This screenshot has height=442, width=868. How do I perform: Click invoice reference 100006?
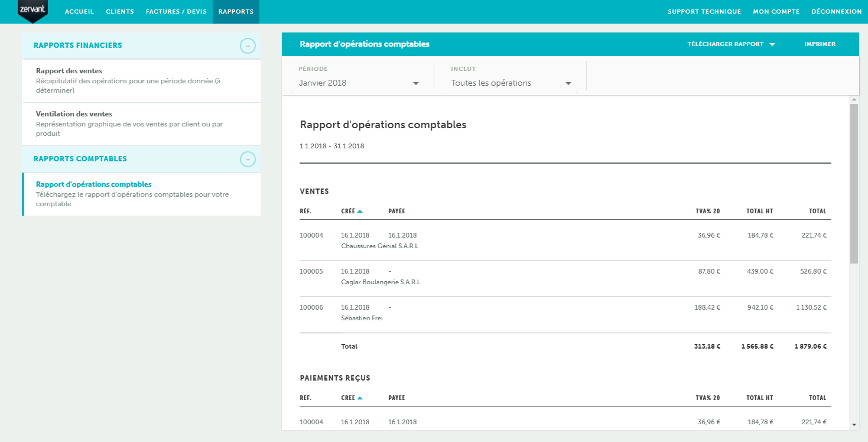311,307
